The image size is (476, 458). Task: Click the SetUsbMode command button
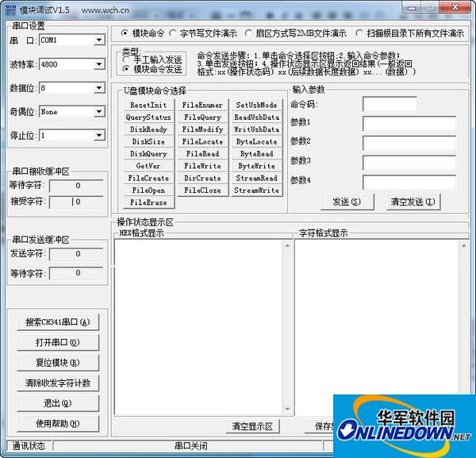tap(257, 105)
